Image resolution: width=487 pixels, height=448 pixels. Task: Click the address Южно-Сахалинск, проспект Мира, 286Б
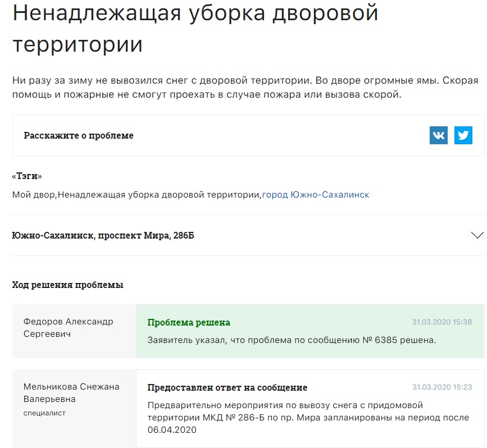click(103, 235)
